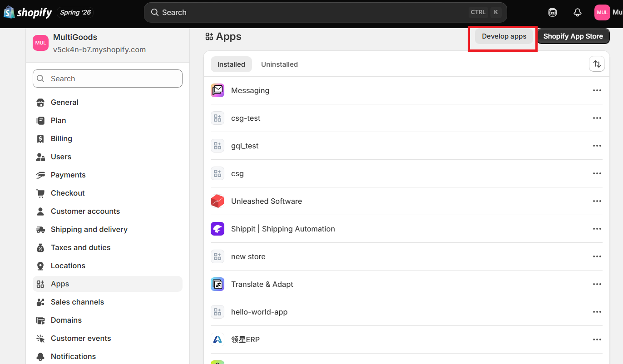Click the notifications bell icon
This screenshot has height=364, width=623.
point(578,13)
